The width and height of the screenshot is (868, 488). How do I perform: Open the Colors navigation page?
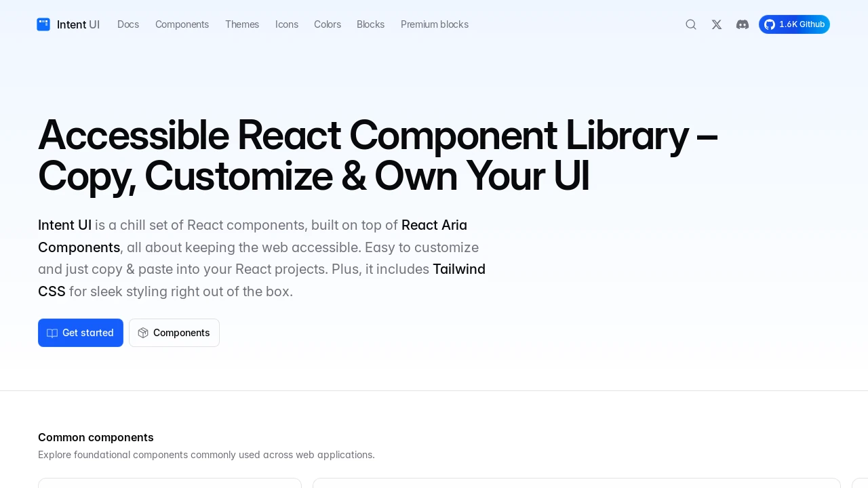click(x=328, y=24)
